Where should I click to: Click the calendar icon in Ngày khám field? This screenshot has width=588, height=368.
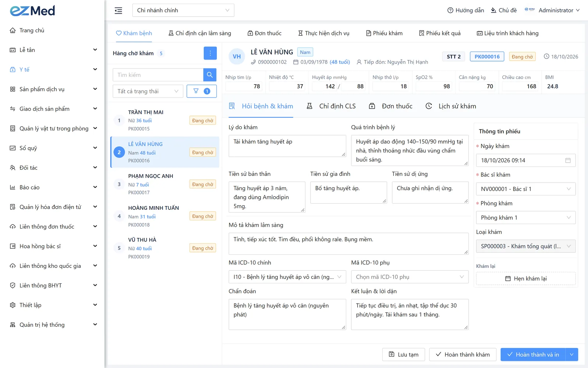(x=568, y=160)
